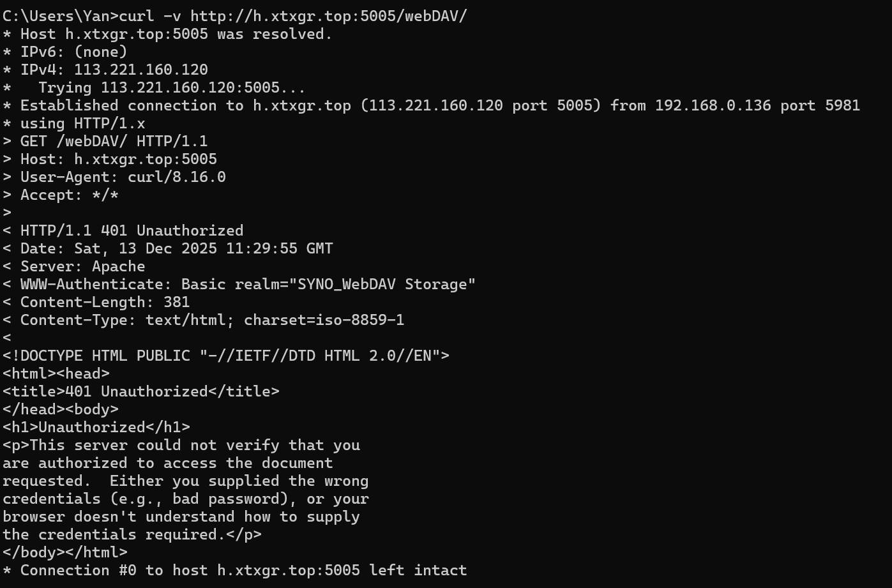Click the "Accept: */*" header line

[x=69, y=195]
